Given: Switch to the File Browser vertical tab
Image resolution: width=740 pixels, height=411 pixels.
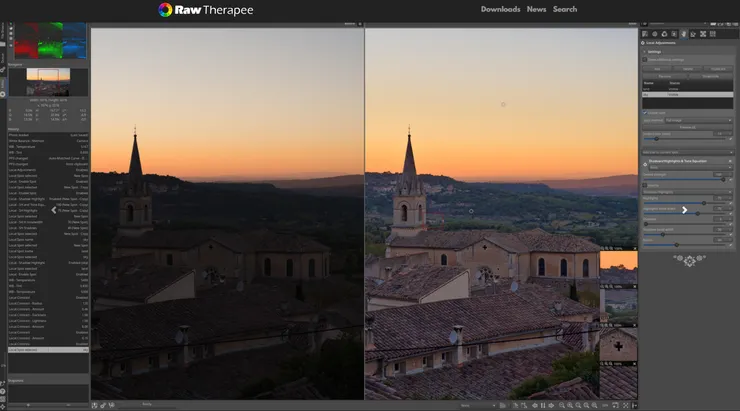Looking at the screenshot, I should point(2,32).
